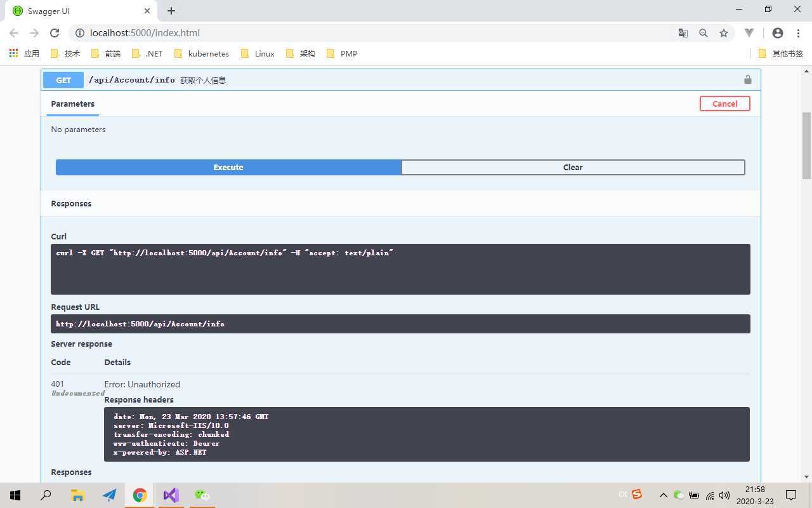This screenshot has width=812, height=508.
Task: Open the Chrome profile avatar
Action: 778,33
